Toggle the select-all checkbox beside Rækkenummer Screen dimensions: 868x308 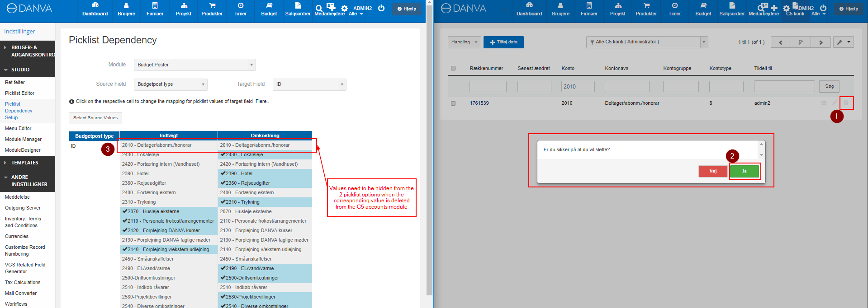click(453, 69)
